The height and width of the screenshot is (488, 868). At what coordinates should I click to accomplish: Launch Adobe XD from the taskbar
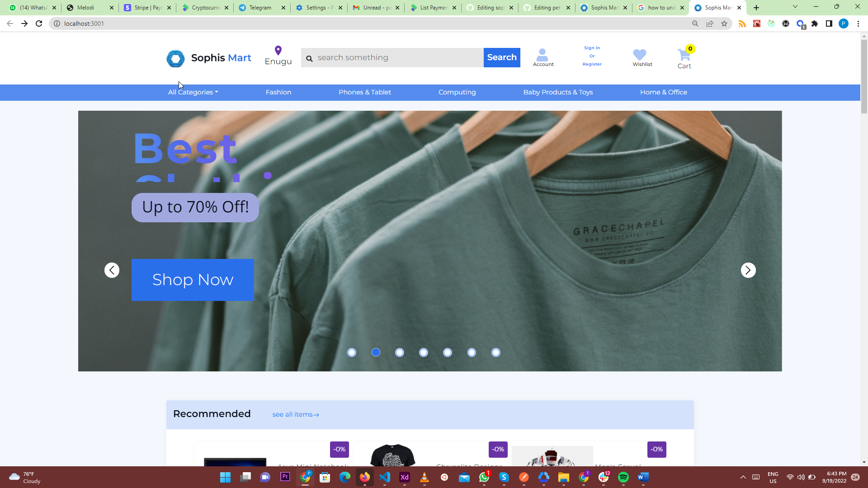[405, 477]
